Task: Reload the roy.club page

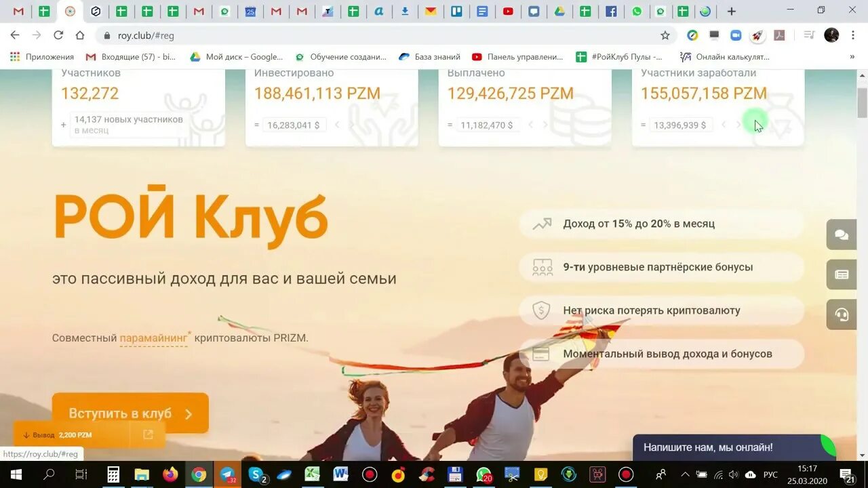Action: click(58, 35)
